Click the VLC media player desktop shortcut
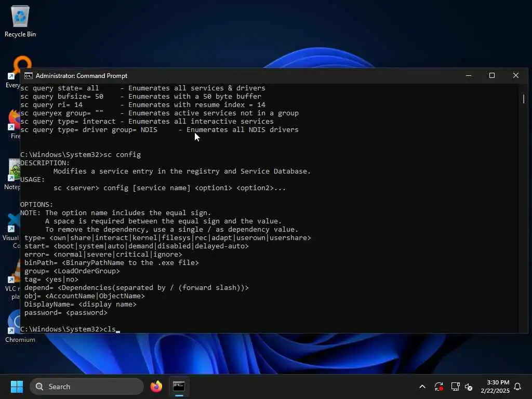The image size is (532, 399). (x=11, y=280)
